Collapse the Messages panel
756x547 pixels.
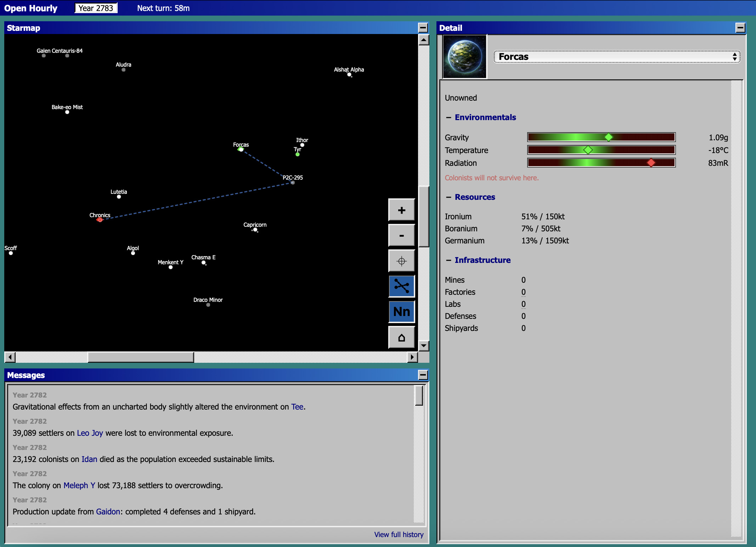click(x=423, y=375)
